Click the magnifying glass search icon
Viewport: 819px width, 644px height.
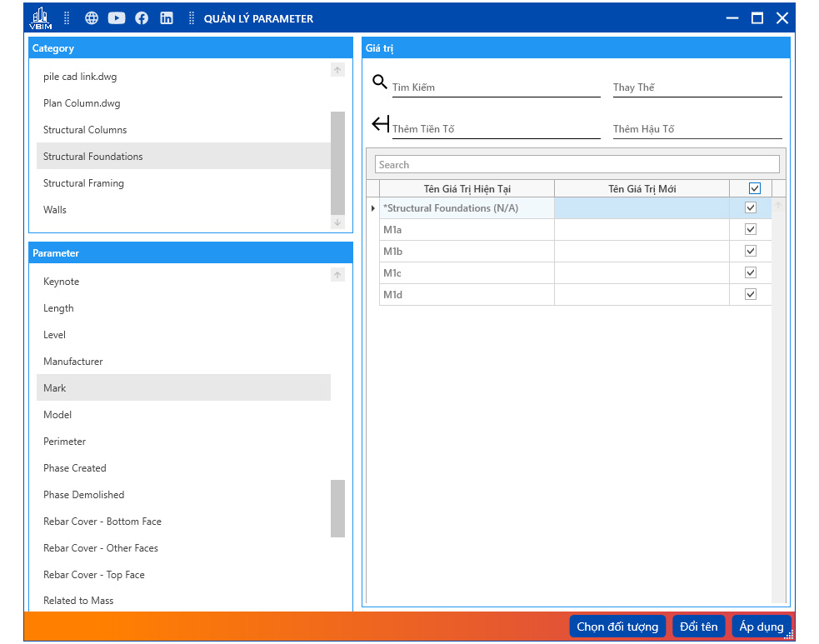pos(380,82)
